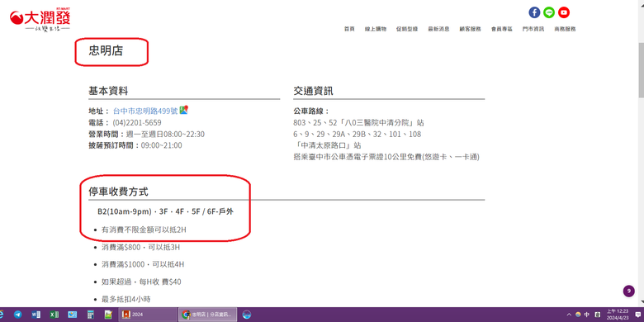
Task: Click bullet 如果超過 每H收費$40
Action: pos(141,282)
